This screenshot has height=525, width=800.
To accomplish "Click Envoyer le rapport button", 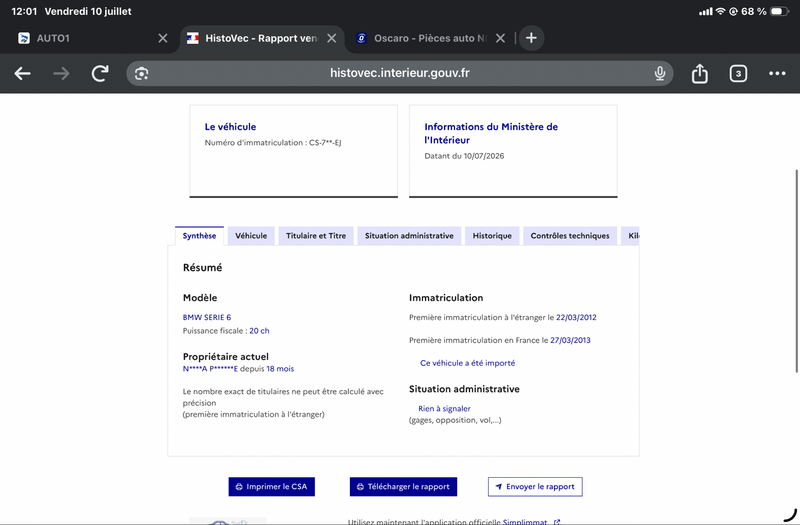I will pyautogui.click(x=535, y=487).
